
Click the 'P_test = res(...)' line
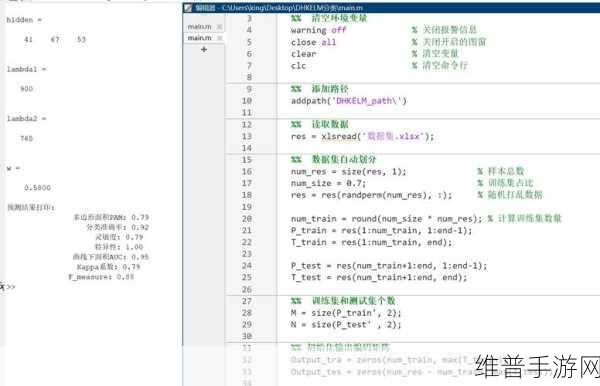coord(389,266)
